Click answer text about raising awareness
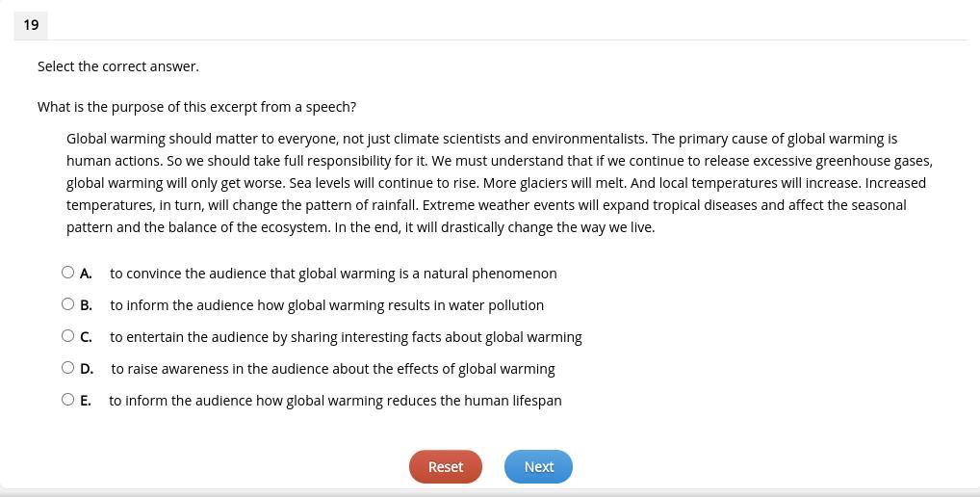The height and width of the screenshot is (497, 980). tap(333, 370)
